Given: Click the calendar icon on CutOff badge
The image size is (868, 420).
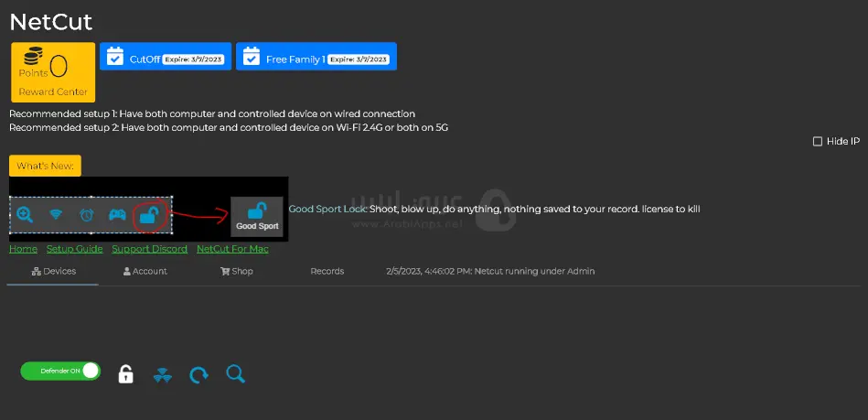Looking at the screenshot, I should (x=115, y=58).
